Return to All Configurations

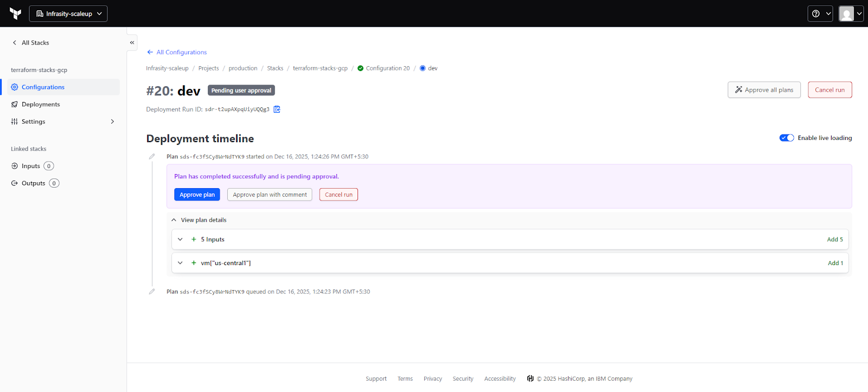[x=177, y=52]
